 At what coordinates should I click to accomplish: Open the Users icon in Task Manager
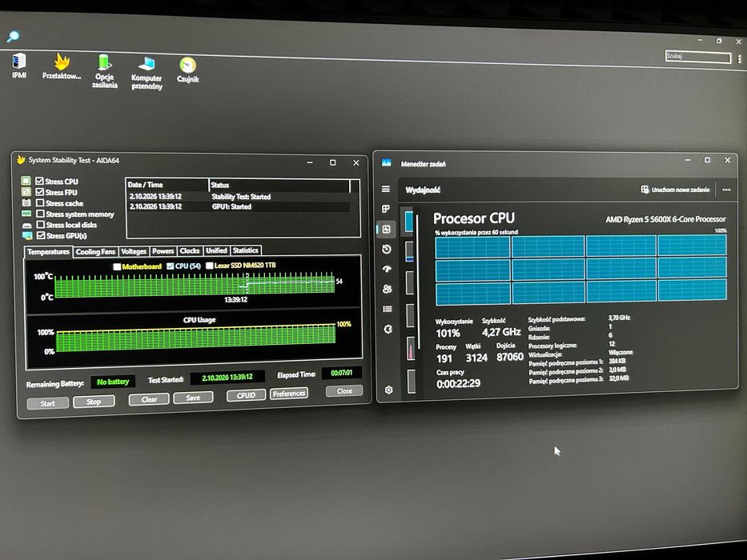pyautogui.click(x=388, y=289)
